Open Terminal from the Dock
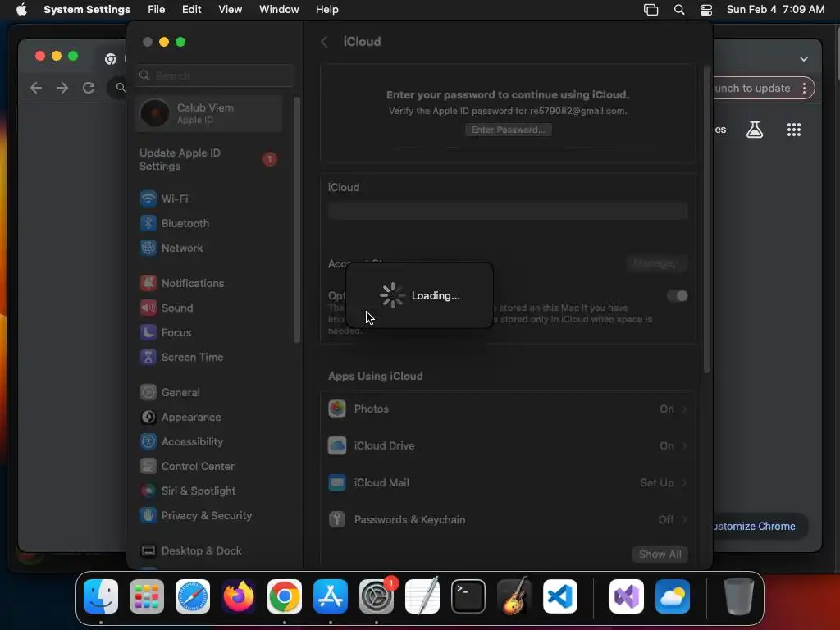This screenshot has height=630, width=840. [x=468, y=596]
